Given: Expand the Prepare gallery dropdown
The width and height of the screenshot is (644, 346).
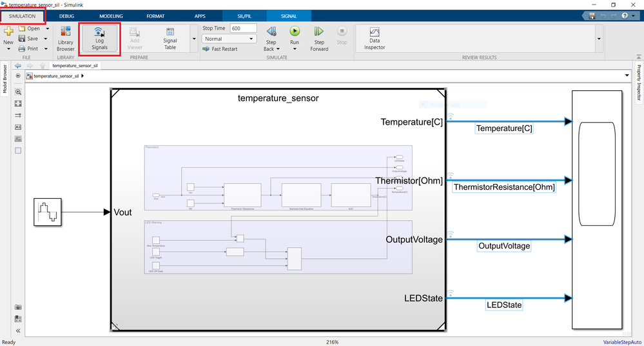Looking at the screenshot, I should (x=194, y=39).
